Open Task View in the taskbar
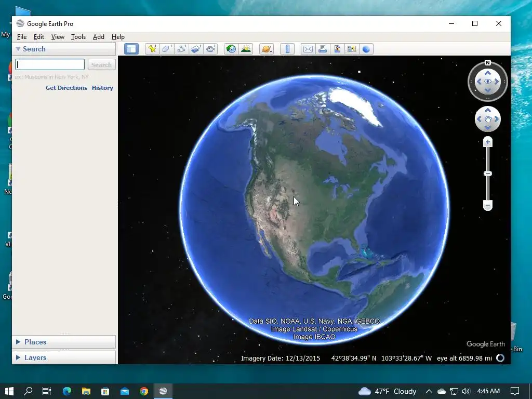Screen dimensions: 532x399 pos(47,391)
